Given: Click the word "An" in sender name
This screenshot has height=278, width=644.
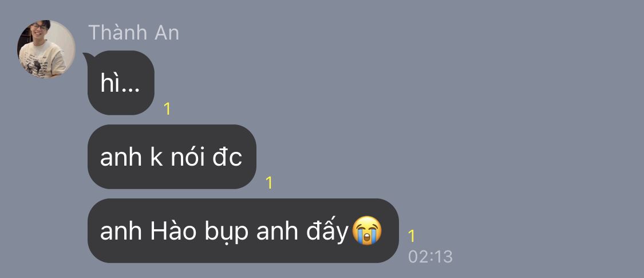Looking at the screenshot, I should click(167, 33).
